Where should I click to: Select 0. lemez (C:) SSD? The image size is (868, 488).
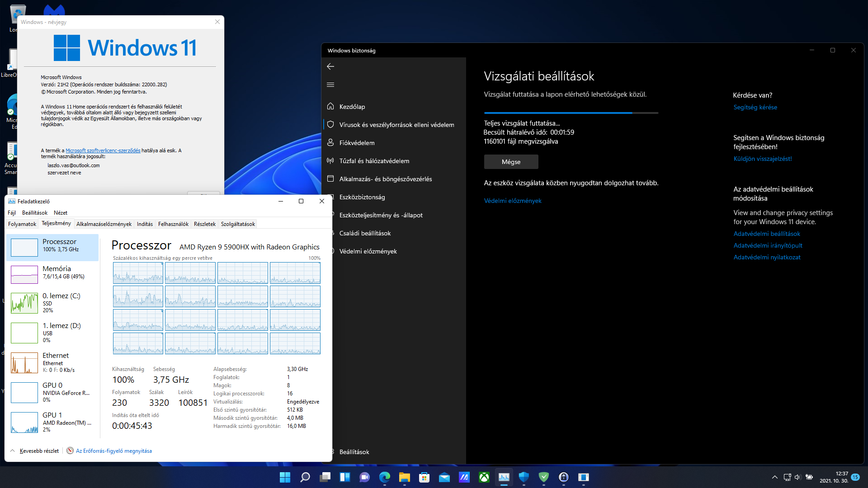(52, 303)
